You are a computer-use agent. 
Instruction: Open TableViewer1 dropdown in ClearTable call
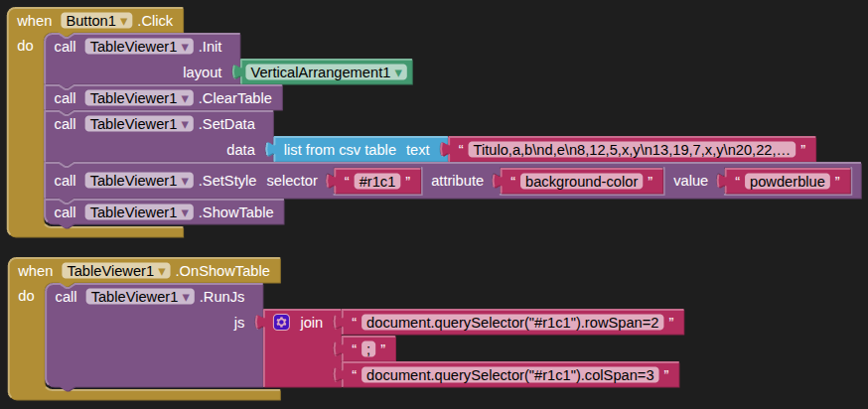click(x=185, y=98)
